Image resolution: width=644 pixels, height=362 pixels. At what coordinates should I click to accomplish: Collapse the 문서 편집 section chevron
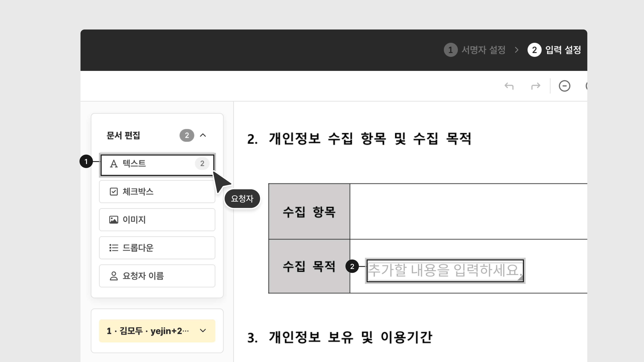203,135
